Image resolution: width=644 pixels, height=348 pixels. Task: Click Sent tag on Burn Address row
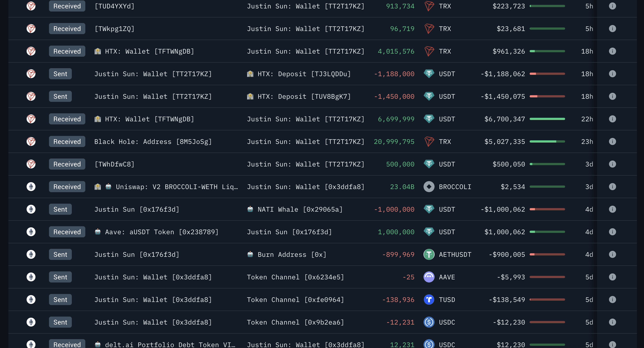[60, 255]
